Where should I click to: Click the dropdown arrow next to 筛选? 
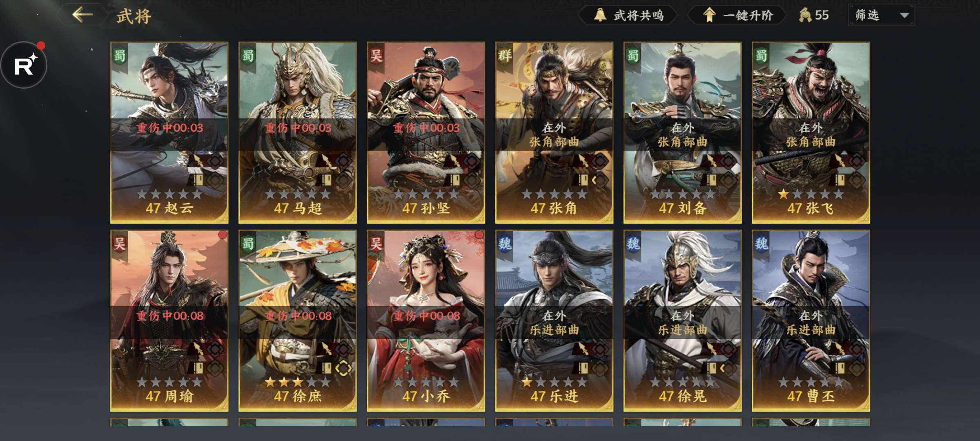point(904,16)
